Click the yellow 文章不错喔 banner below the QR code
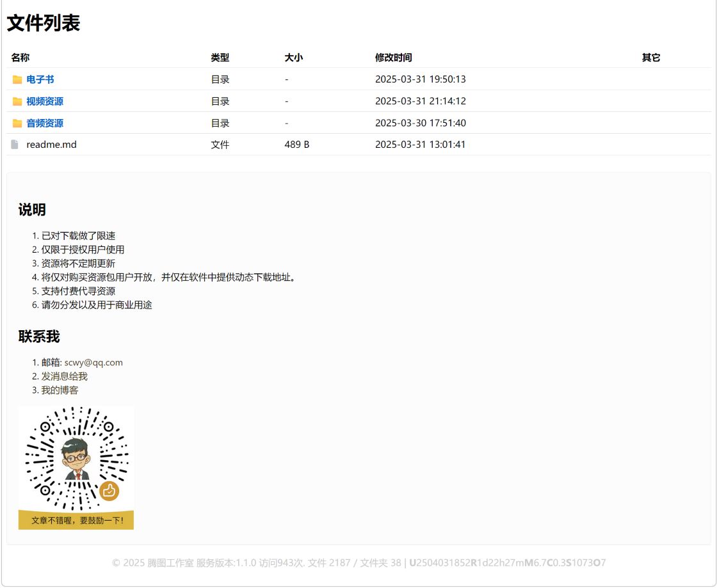 pos(76,520)
